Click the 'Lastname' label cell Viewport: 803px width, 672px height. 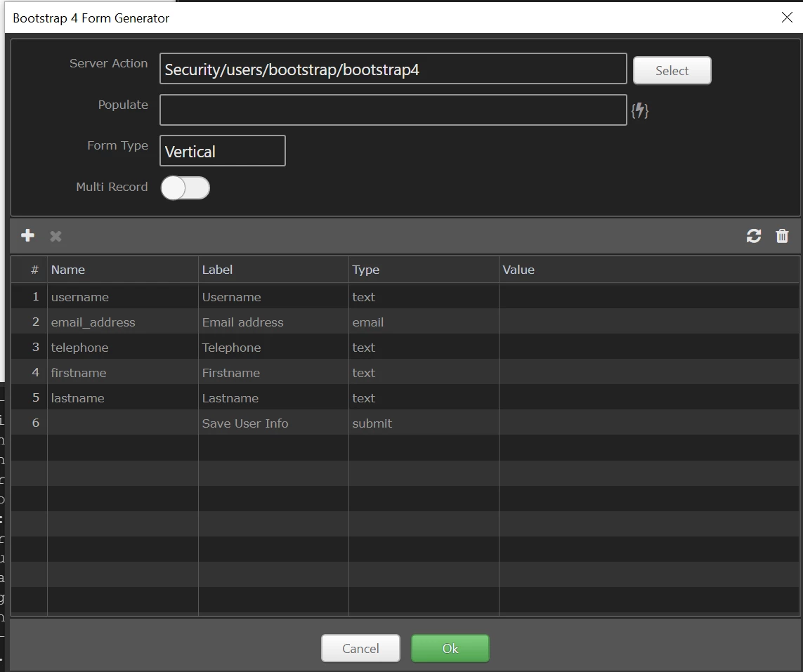click(273, 397)
